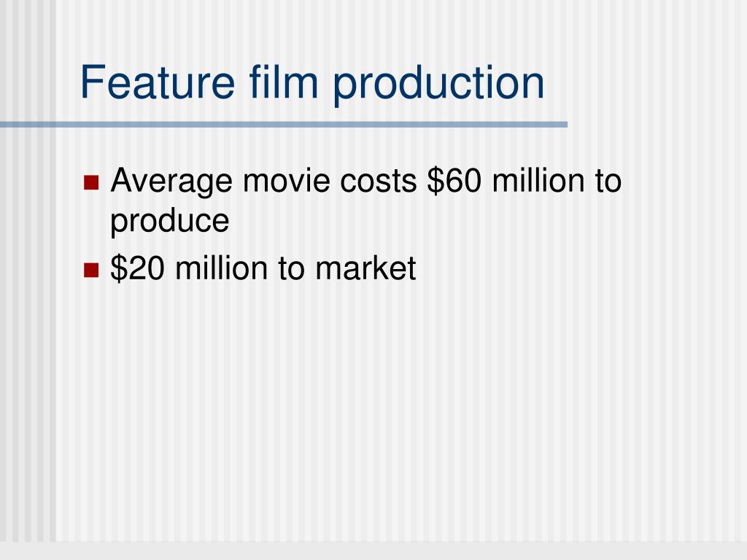Screen dimensions: 747x560
Task: Click the word "to" ending first bullet line
Action: click(x=608, y=182)
